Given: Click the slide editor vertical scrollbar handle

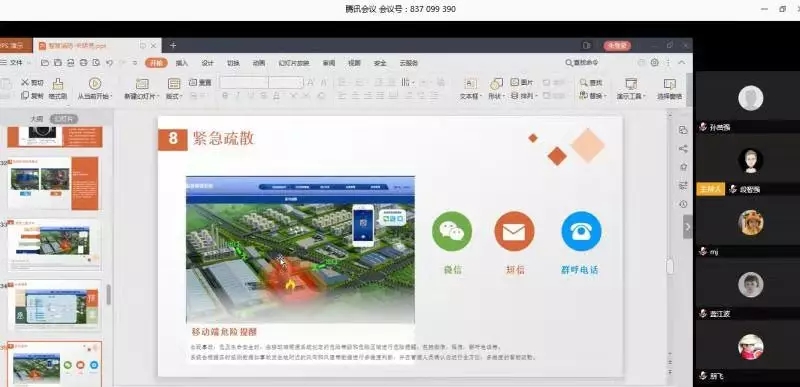Looking at the screenshot, I should tap(670, 267).
